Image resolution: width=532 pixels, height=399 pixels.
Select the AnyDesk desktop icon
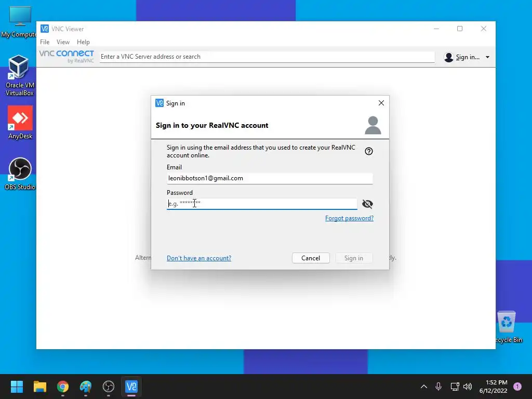pyautogui.click(x=20, y=123)
